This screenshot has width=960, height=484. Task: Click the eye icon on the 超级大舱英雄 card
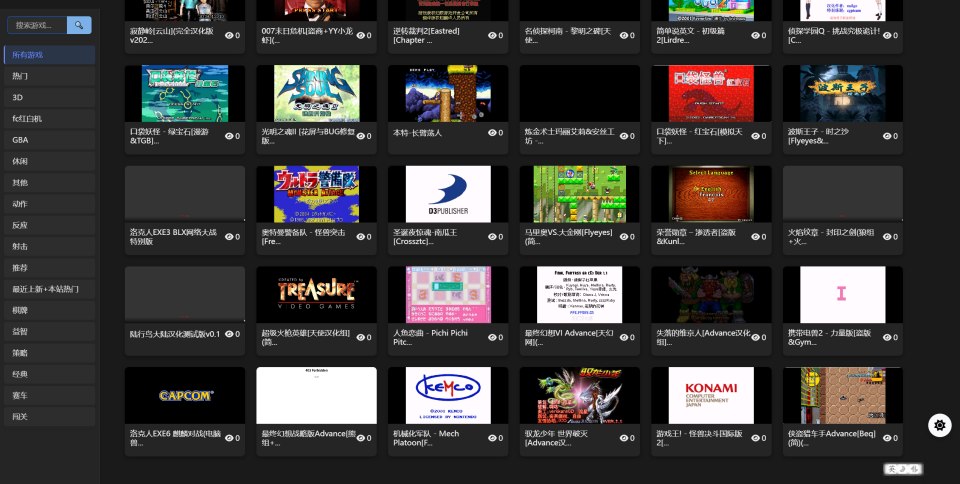click(363, 337)
